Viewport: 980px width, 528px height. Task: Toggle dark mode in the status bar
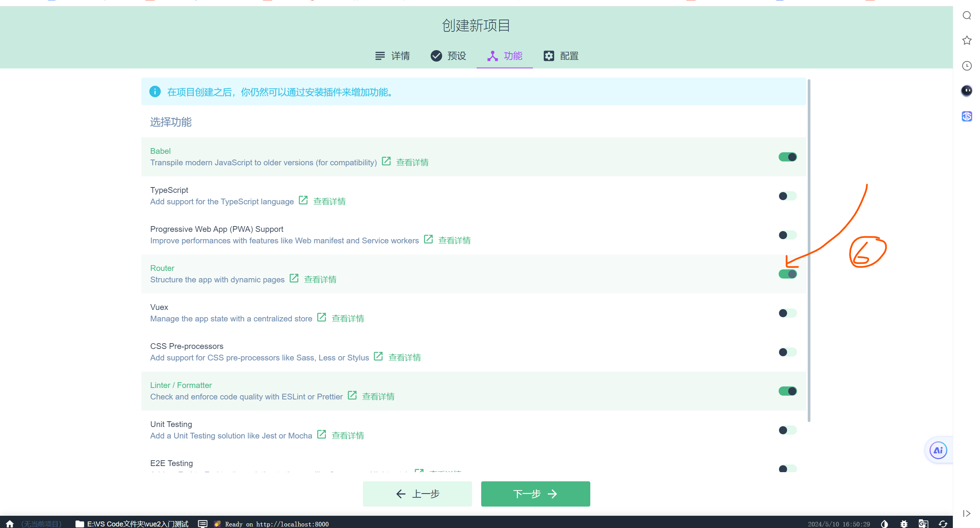[x=884, y=524]
